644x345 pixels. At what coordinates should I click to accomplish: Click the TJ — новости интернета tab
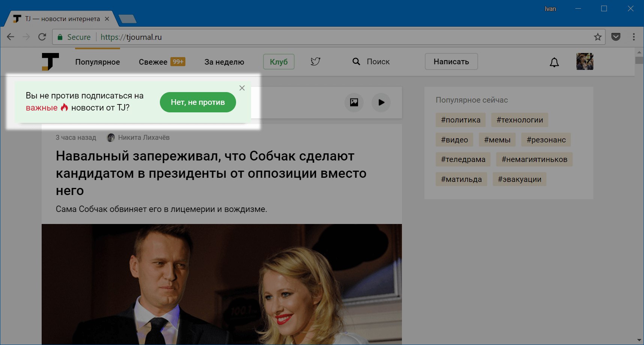tap(62, 19)
